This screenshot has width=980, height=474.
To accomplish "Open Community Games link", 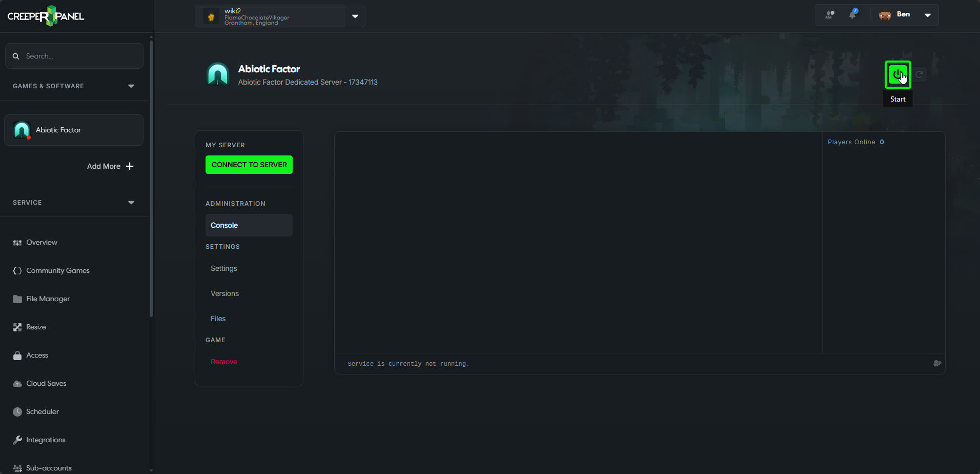I will [x=58, y=271].
